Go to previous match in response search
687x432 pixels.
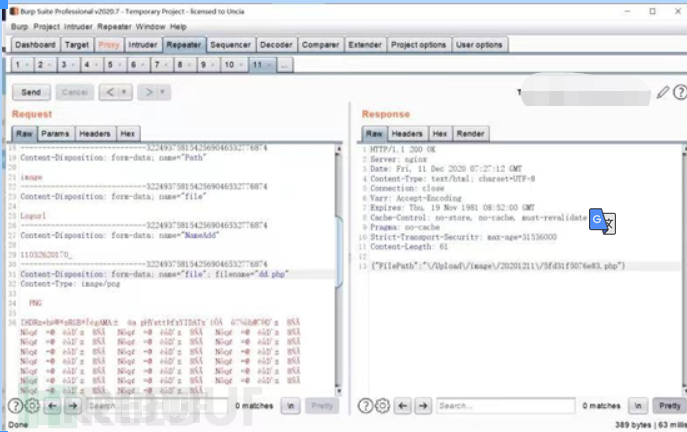402,406
